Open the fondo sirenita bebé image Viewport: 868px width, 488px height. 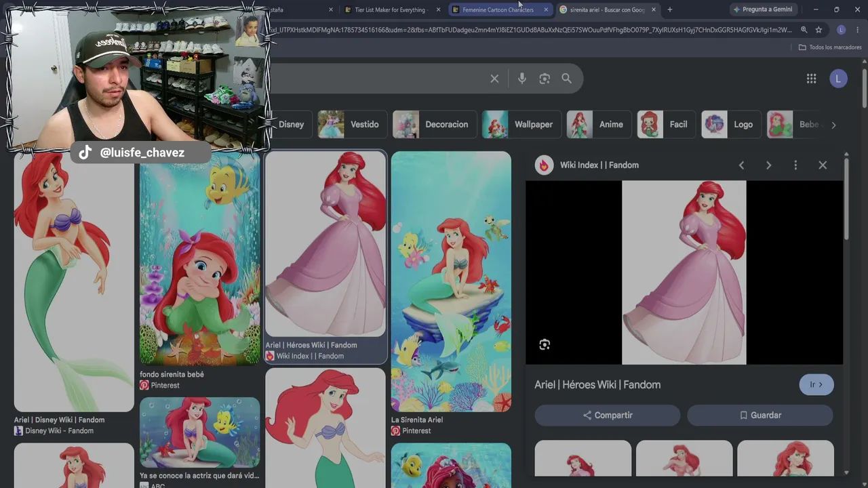coord(199,258)
